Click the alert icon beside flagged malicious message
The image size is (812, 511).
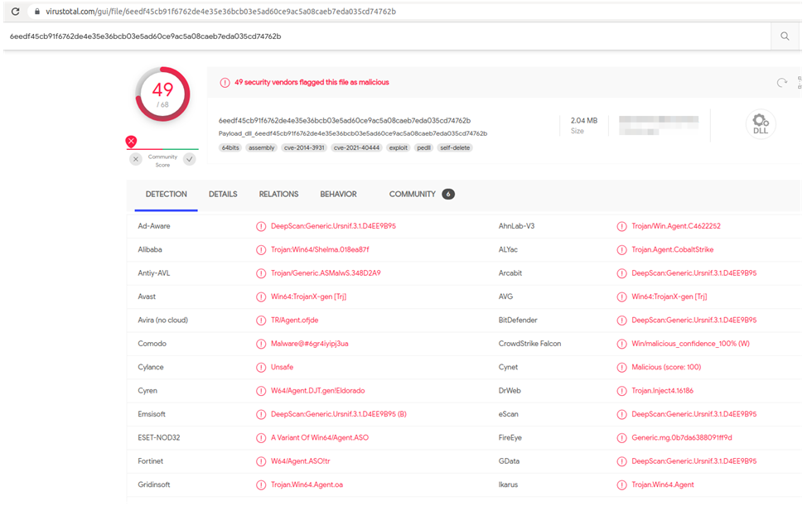225,82
